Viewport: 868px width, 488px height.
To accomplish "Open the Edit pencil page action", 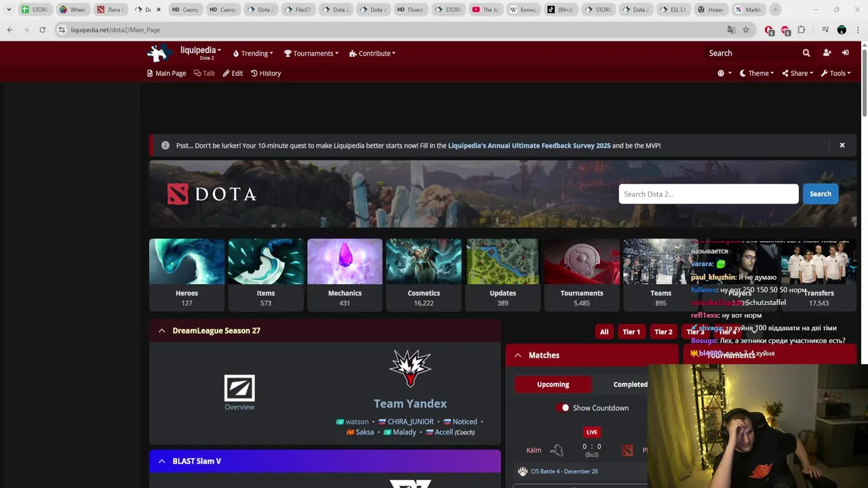I will [x=233, y=73].
